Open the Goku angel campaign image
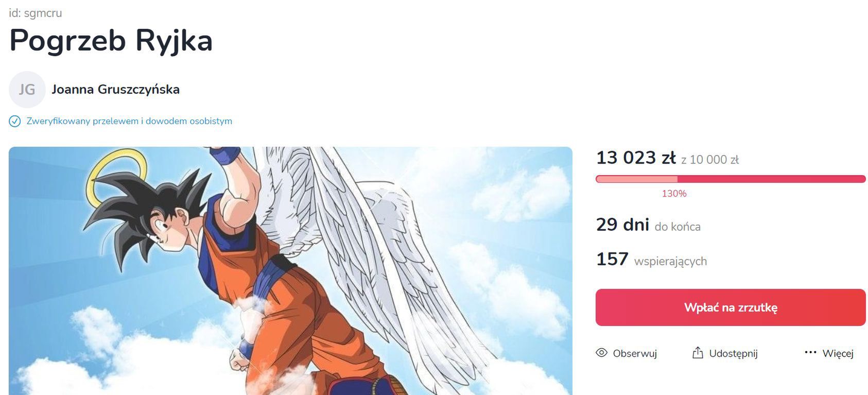The height and width of the screenshot is (395, 868). [x=290, y=271]
